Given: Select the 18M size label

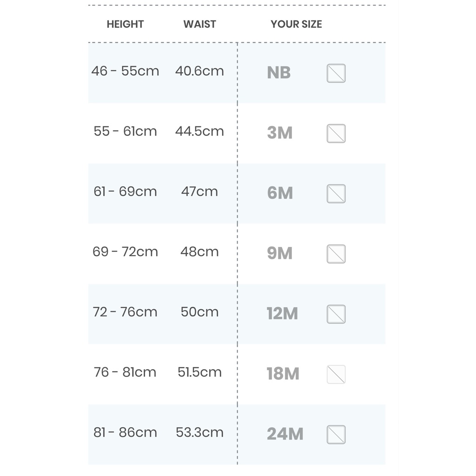Looking at the screenshot, I should (x=283, y=374).
